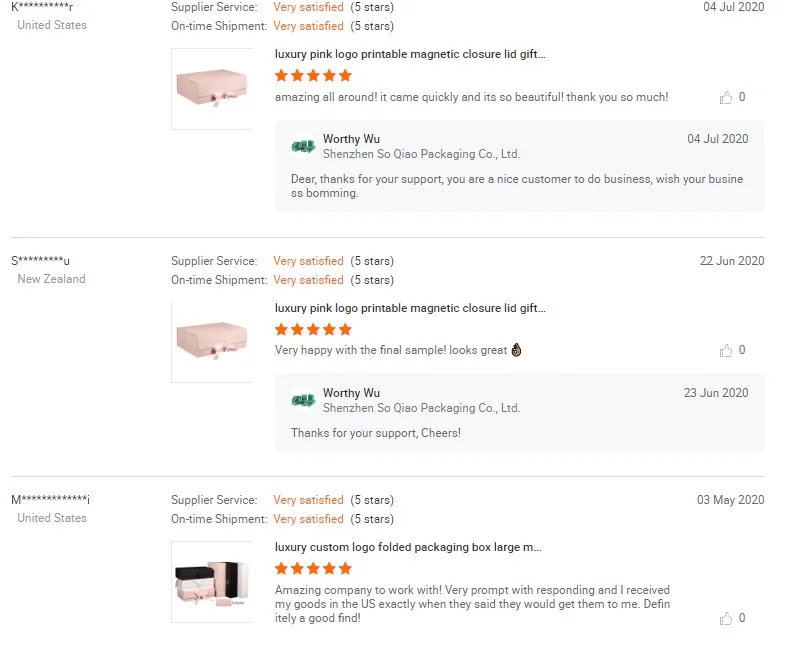
Task: Click Shenzhen So Qiao Packaging in 04 Jul reply
Action: pyautogui.click(x=421, y=155)
